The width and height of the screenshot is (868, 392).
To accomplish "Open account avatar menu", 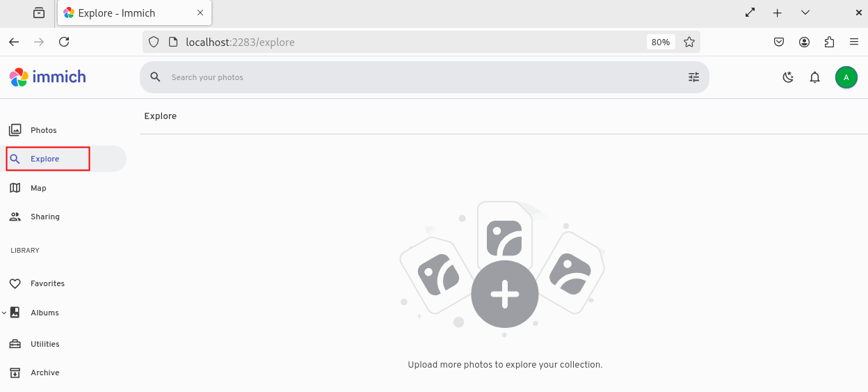I will 846,77.
